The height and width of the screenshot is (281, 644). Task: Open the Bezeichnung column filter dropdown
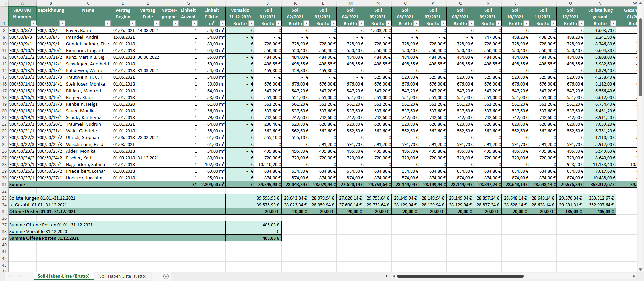click(62, 23)
